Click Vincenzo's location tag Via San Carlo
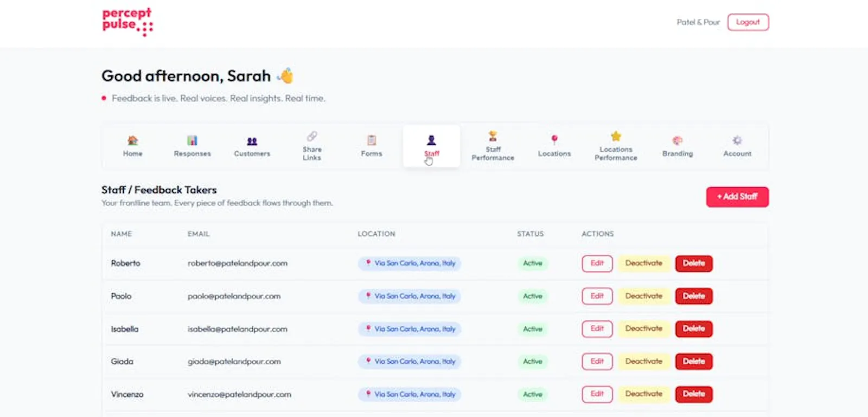 click(x=410, y=394)
